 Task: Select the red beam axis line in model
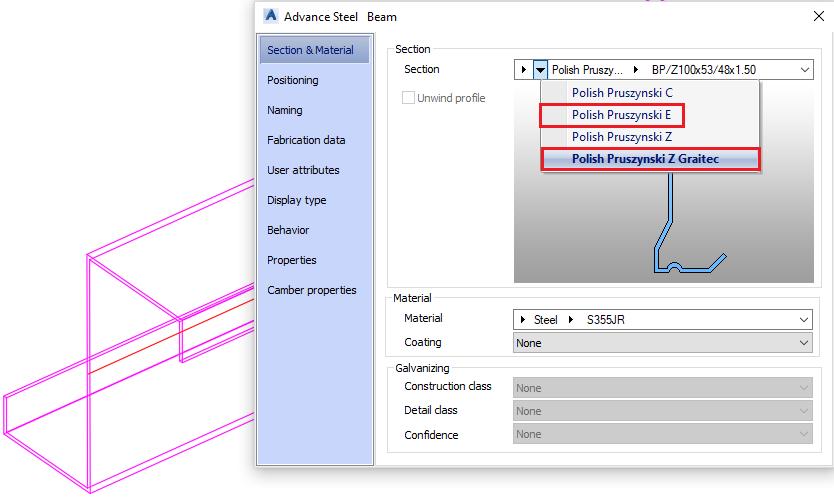point(170,337)
